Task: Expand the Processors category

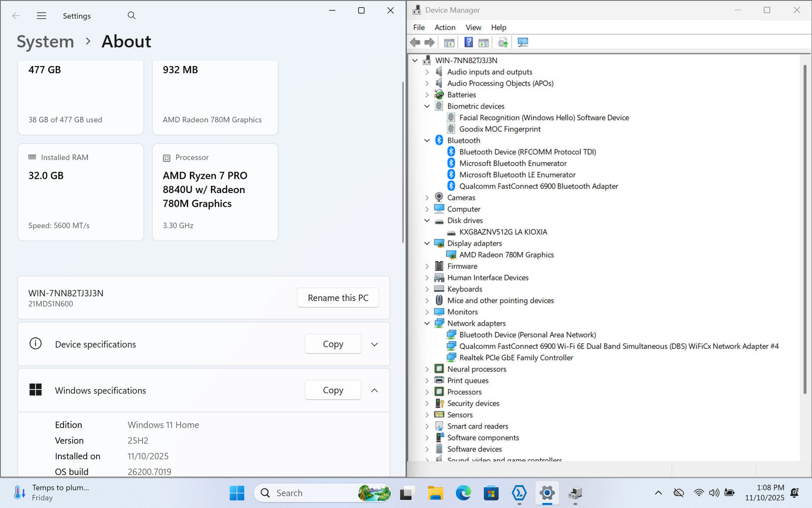Action: click(427, 392)
